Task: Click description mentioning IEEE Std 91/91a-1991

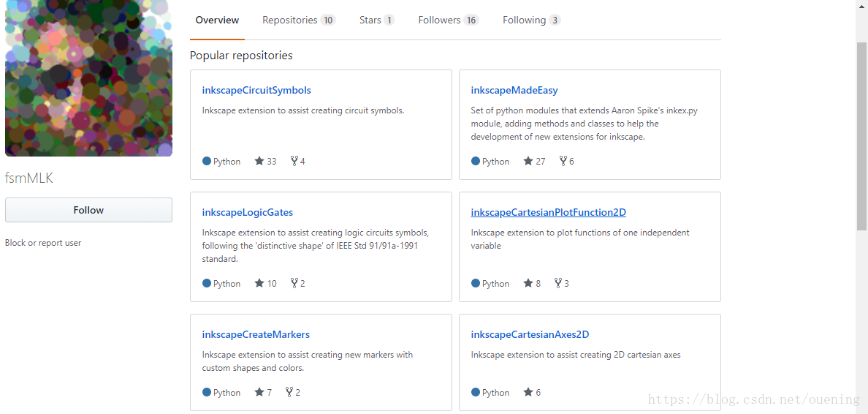Action: pos(316,246)
